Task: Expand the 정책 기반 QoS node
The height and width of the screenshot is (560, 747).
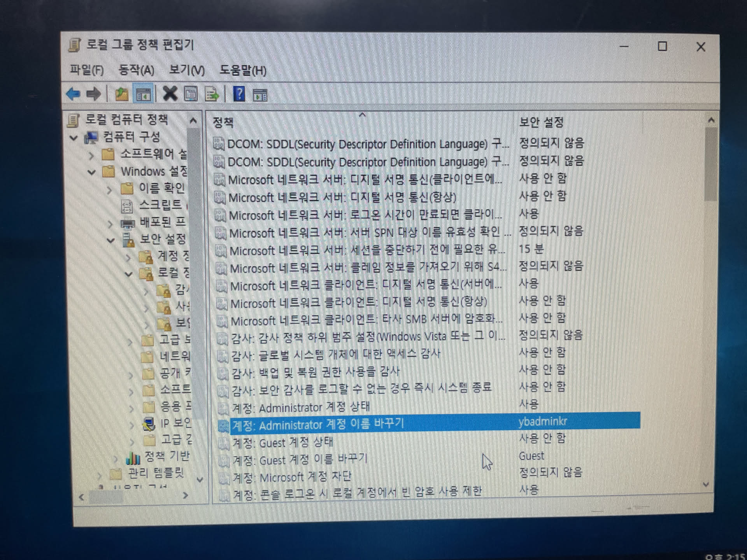Action: pyautogui.click(x=116, y=458)
